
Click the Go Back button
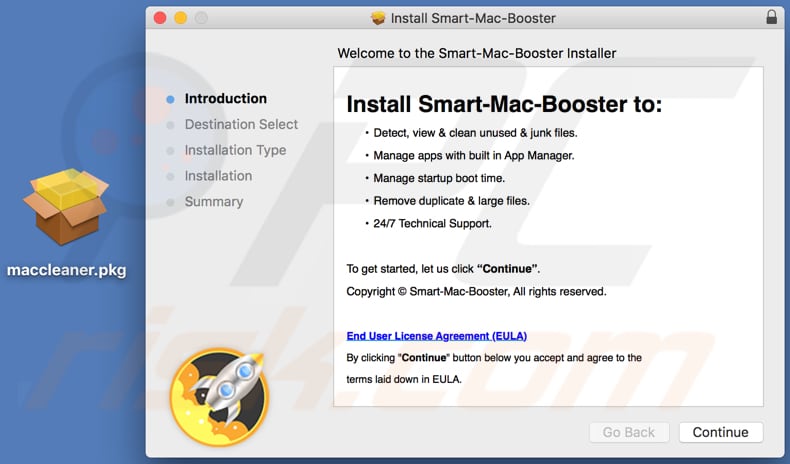[x=628, y=432]
